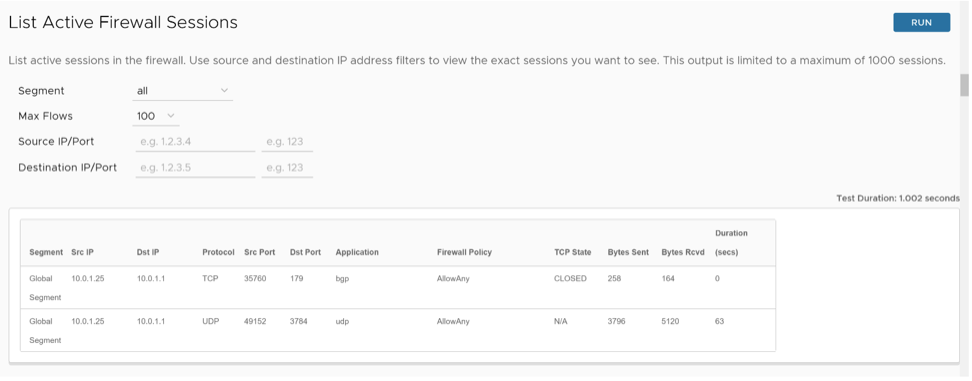This screenshot has width=972, height=381.
Task: Click the page vertical scrollbar thumb
Action: click(x=965, y=86)
